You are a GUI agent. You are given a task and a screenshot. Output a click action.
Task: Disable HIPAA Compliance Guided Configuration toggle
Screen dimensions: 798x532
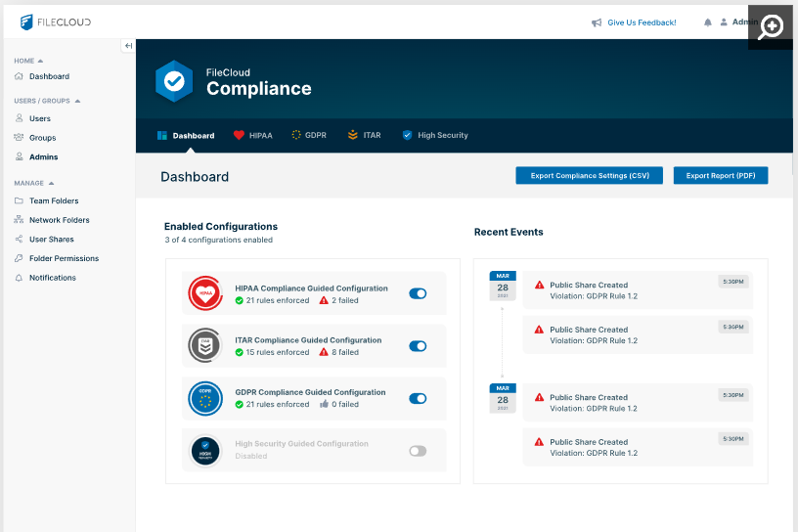[418, 293]
